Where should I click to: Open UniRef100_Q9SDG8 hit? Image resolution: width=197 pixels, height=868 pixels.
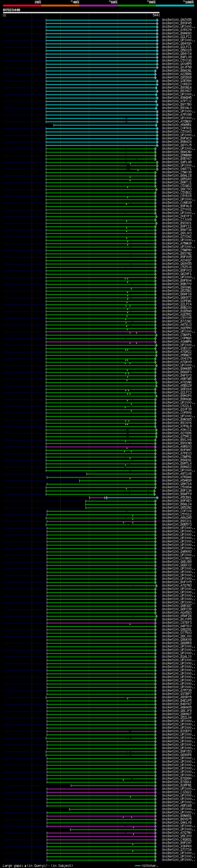pos(177,77)
